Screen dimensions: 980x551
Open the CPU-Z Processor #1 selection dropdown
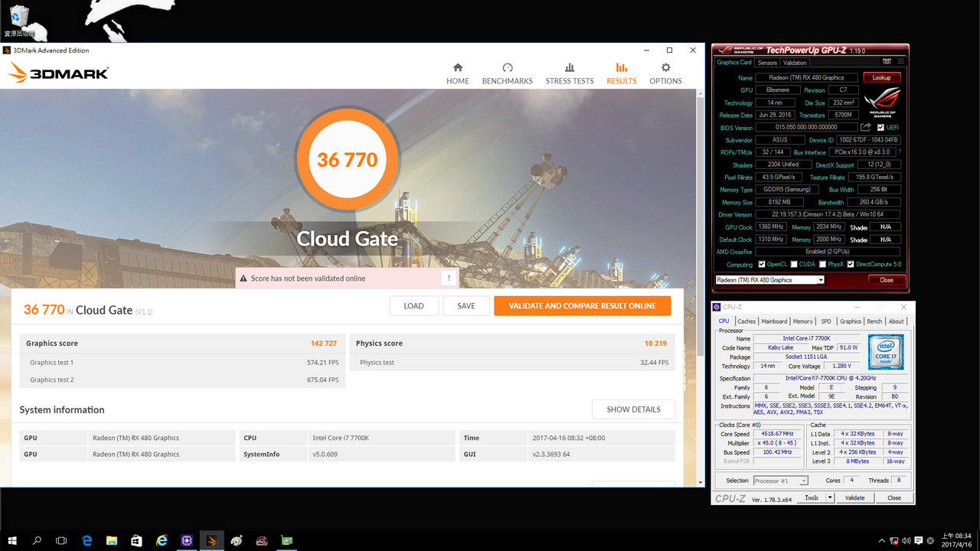(780, 481)
